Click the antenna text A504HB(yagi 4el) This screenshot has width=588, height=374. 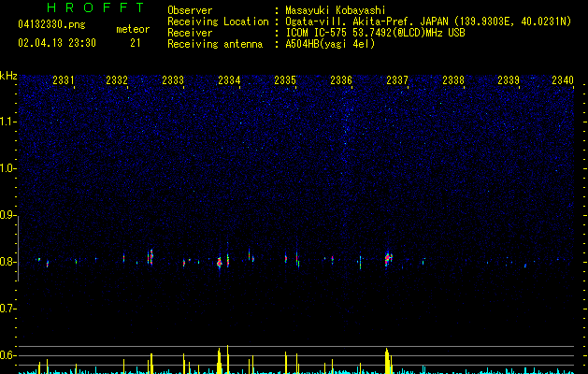coord(330,44)
